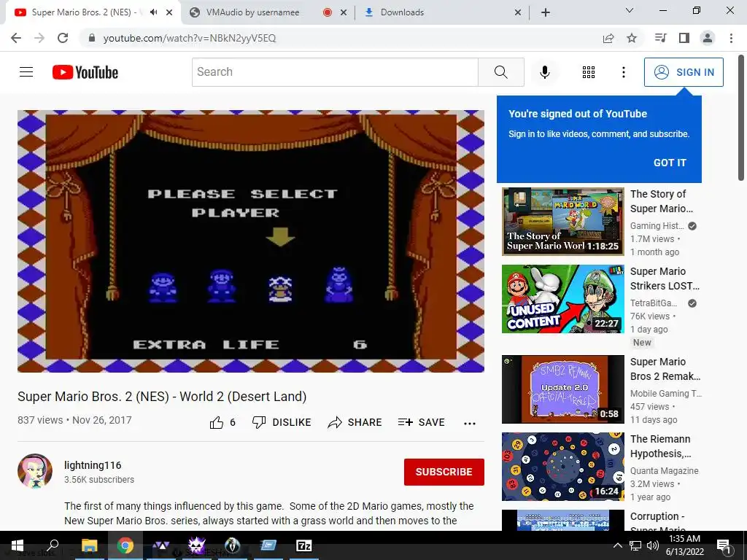
Task: Switch to the Downloads tab
Action: click(442, 12)
